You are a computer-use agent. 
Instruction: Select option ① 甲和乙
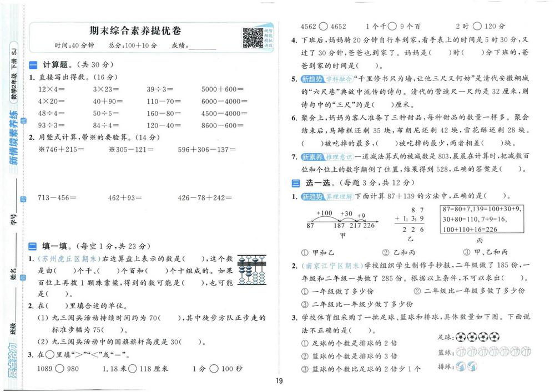[317, 252]
